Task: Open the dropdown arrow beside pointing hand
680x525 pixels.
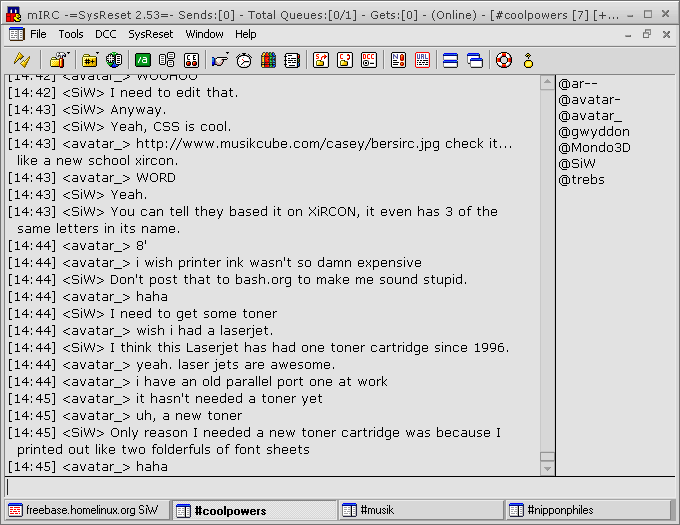Action: [227, 54]
